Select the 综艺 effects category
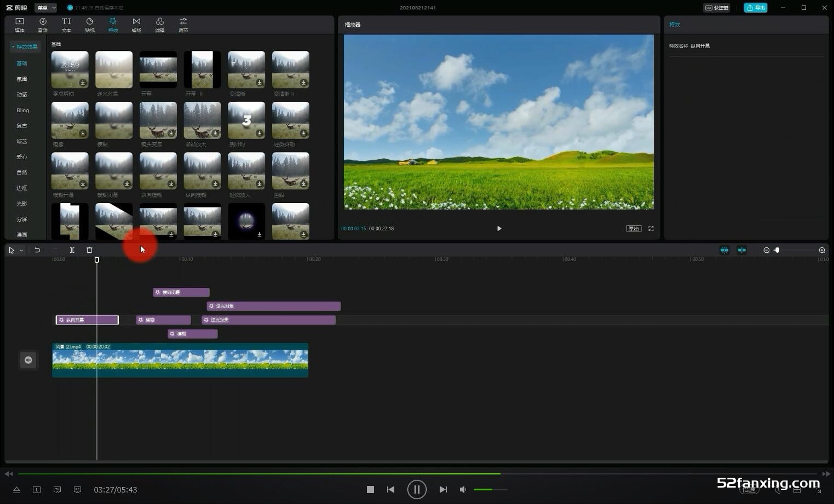This screenshot has width=834, height=504. click(x=22, y=141)
